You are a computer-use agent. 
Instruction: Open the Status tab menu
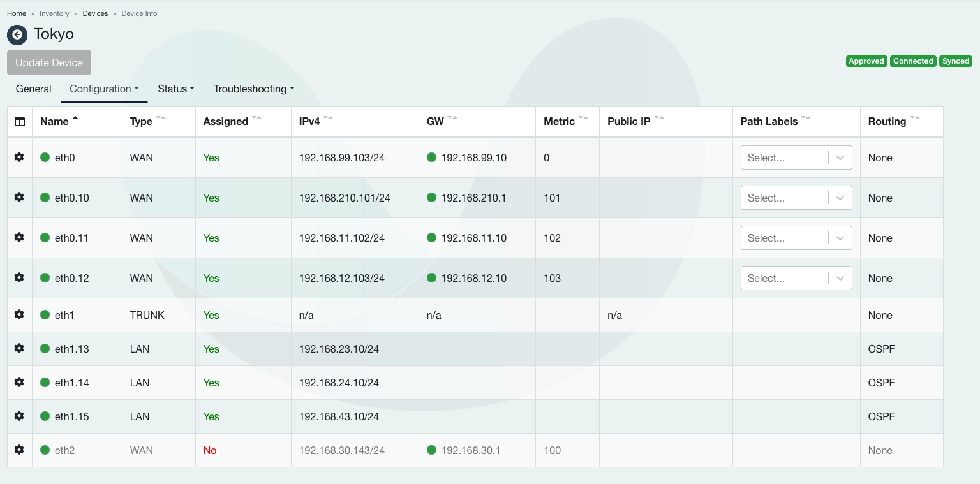(x=175, y=89)
